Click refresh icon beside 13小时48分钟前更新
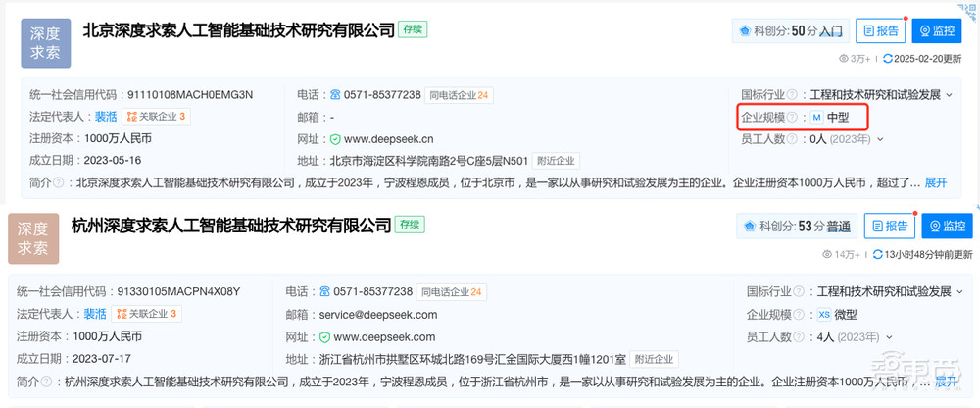This screenshot has width=980, height=408. (877, 254)
